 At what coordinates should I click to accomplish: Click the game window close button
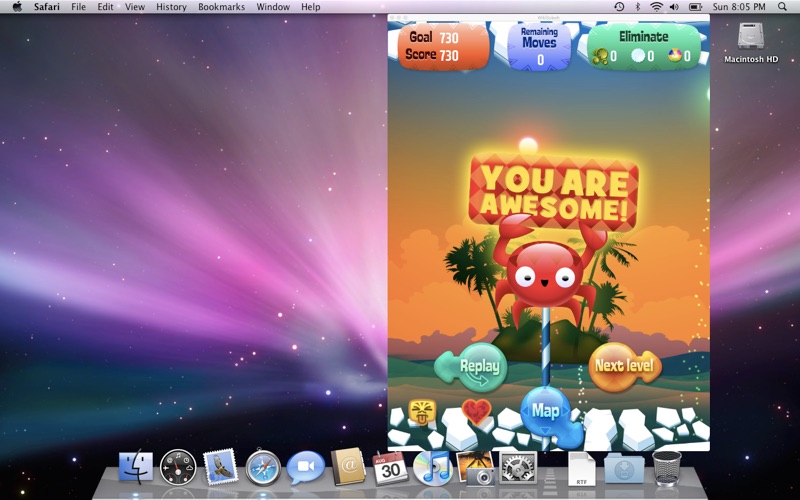pos(392,18)
